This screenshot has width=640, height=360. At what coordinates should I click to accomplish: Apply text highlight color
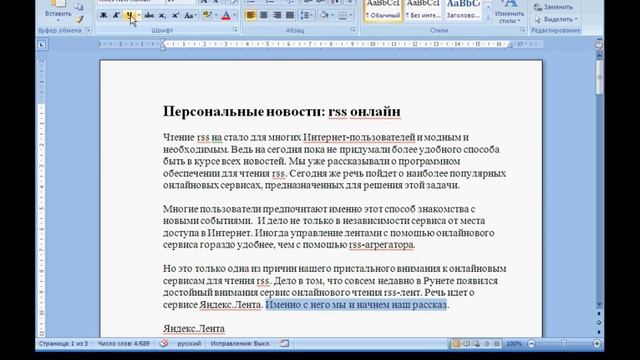[x=207, y=16]
